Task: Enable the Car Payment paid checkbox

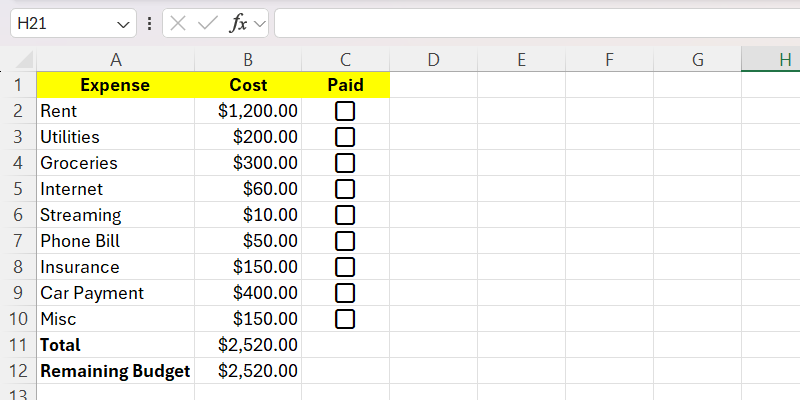Action: point(345,293)
